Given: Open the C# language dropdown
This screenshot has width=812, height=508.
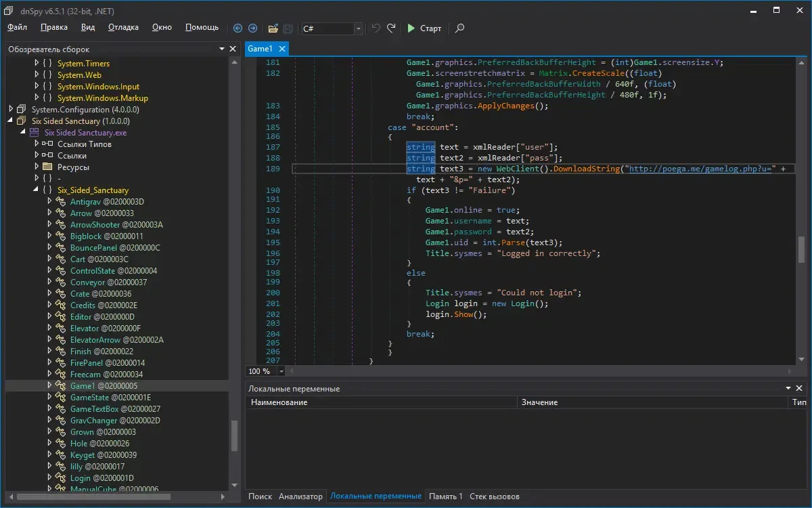Looking at the screenshot, I should [359, 28].
